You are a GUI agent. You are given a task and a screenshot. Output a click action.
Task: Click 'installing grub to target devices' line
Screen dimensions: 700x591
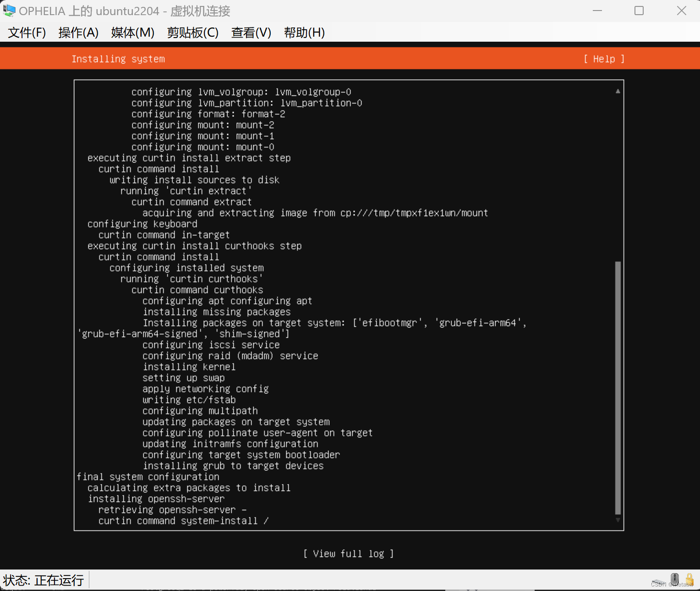[233, 466]
